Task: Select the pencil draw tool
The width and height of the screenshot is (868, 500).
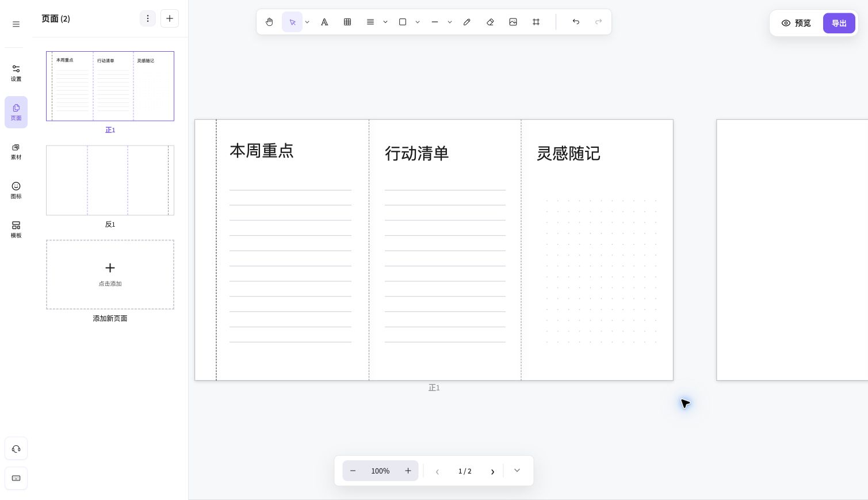Action: click(467, 22)
